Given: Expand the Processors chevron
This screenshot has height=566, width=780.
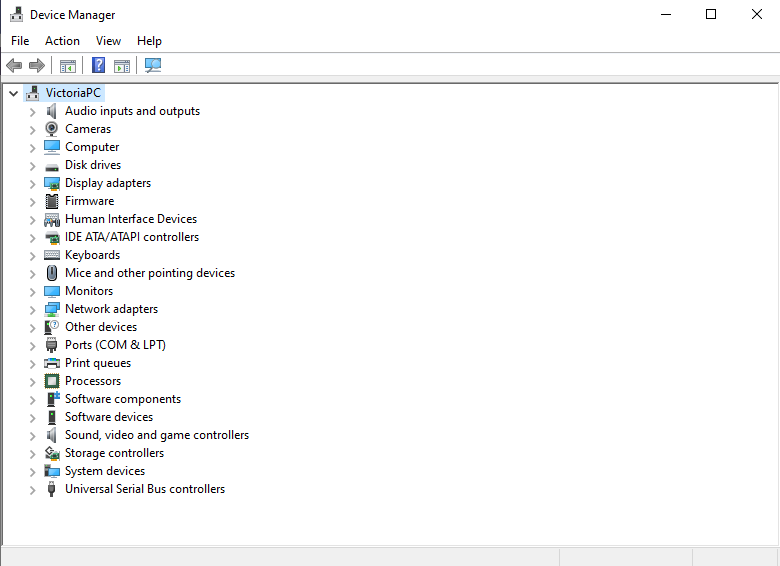Looking at the screenshot, I should [x=32, y=382].
